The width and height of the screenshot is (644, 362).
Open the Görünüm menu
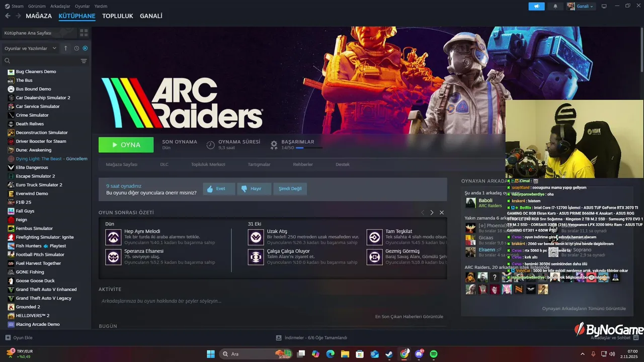point(37,6)
